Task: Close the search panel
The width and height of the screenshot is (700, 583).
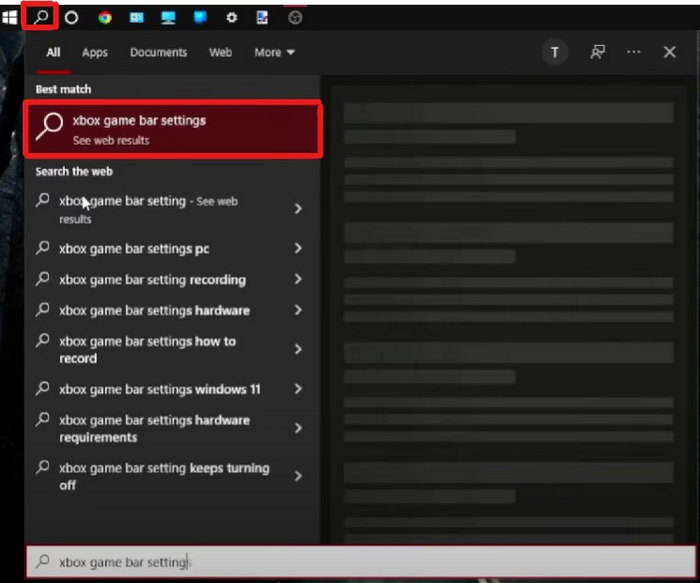Action: (670, 53)
